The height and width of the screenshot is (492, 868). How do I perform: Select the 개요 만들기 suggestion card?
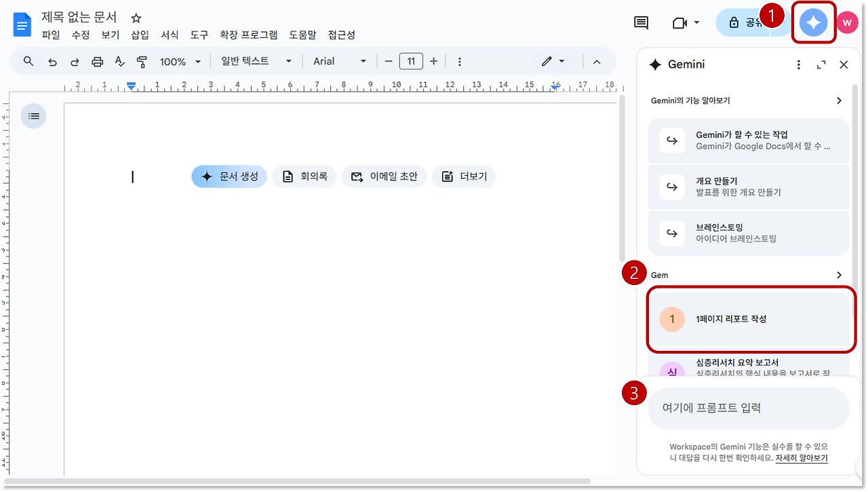pos(749,187)
